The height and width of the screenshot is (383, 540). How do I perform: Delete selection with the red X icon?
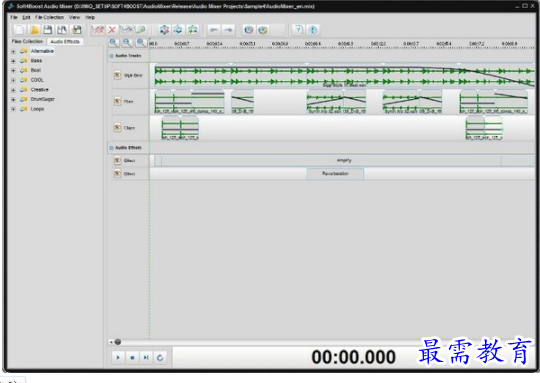pyautogui.click(x=112, y=30)
